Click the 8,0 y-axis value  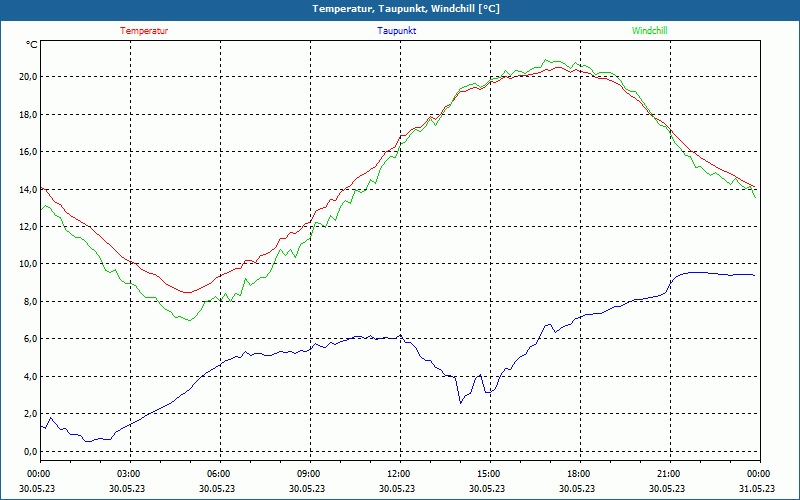(31, 302)
